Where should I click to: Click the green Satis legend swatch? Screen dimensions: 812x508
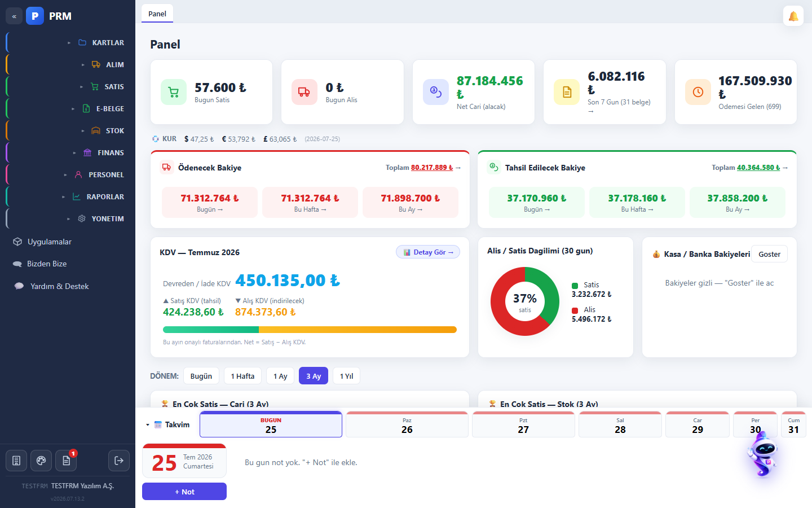[575, 286]
